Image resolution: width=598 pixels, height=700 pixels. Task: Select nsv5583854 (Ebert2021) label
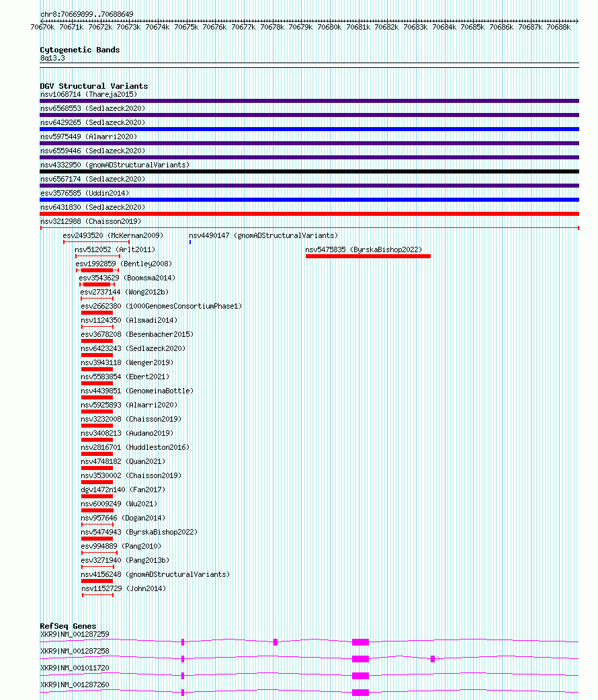point(125,377)
